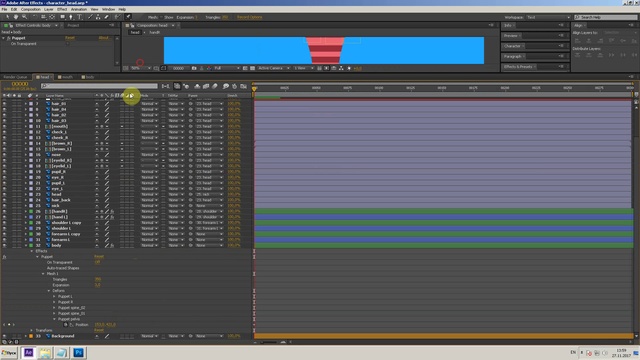The height and width of the screenshot is (360, 640).
Task: Select the Selection arrow tool
Action: (7, 17)
